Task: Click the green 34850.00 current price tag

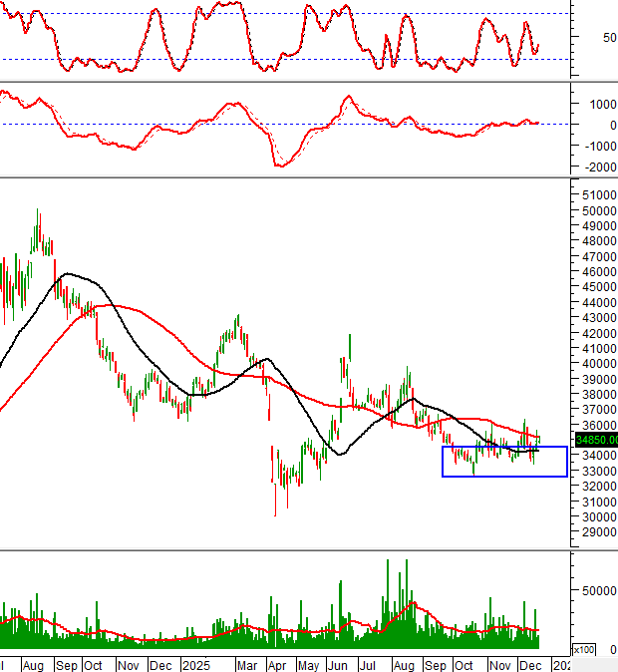Action: [x=596, y=439]
